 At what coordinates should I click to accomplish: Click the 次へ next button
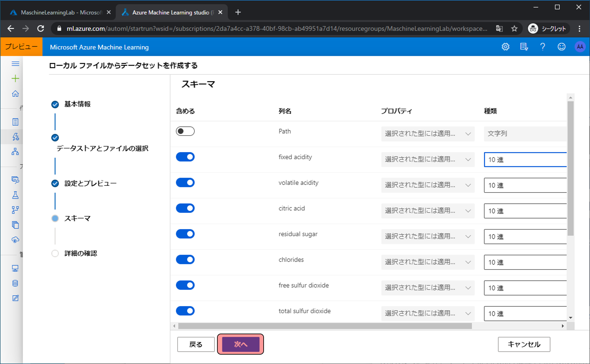[x=240, y=344]
